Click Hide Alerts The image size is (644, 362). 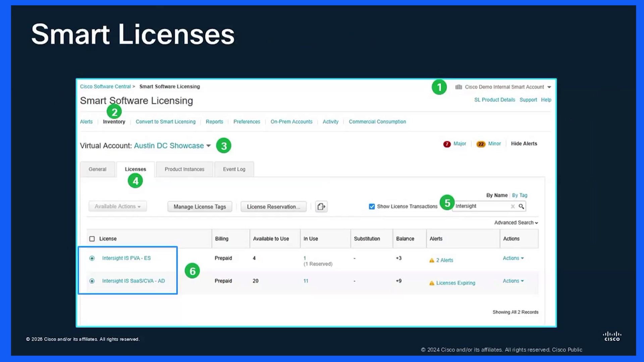pos(524,143)
